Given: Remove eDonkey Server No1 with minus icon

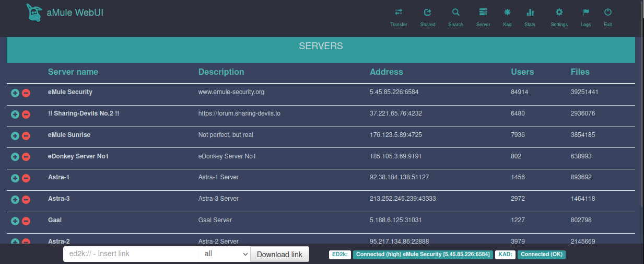Looking at the screenshot, I should [26, 157].
